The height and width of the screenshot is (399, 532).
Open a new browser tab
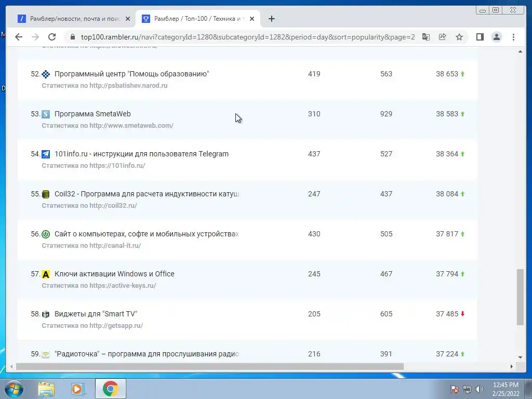pyautogui.click(x=271, y=19)
